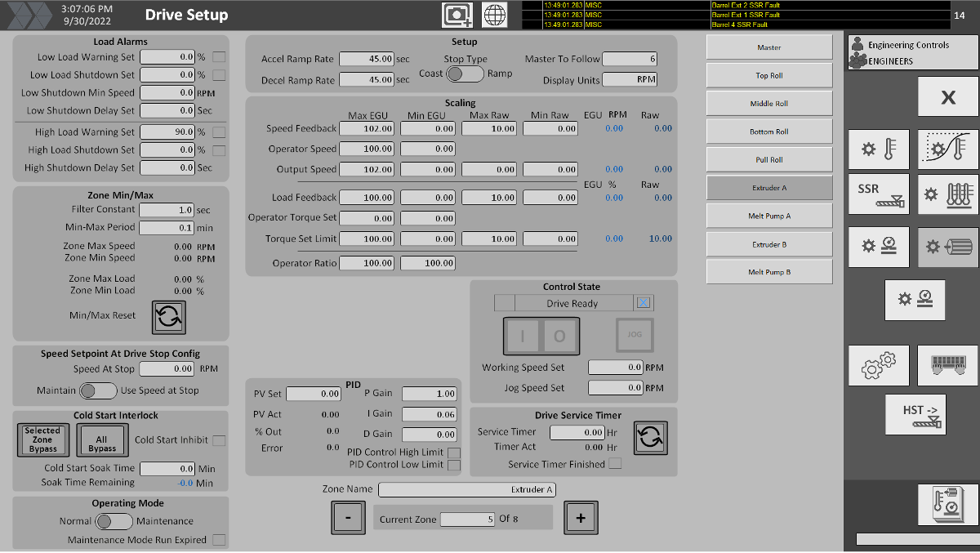Click the All Bypass button
The height and width of the screenshot is (553, 980).
click(x=102, y=439)
